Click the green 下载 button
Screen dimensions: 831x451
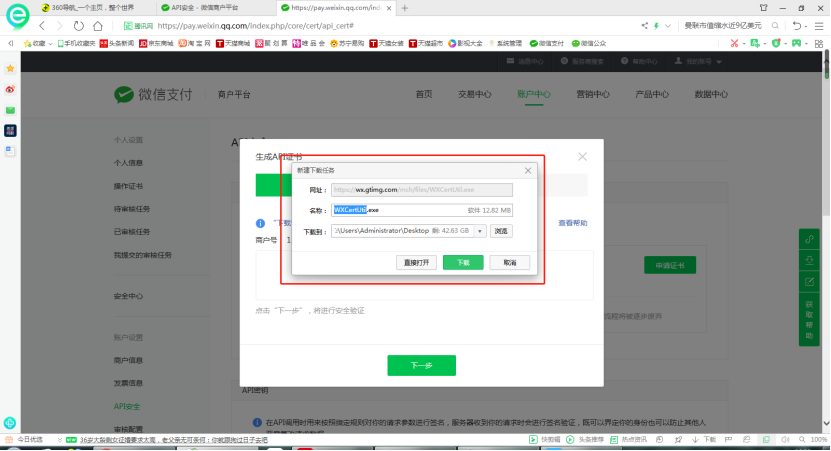click(463, 262)
